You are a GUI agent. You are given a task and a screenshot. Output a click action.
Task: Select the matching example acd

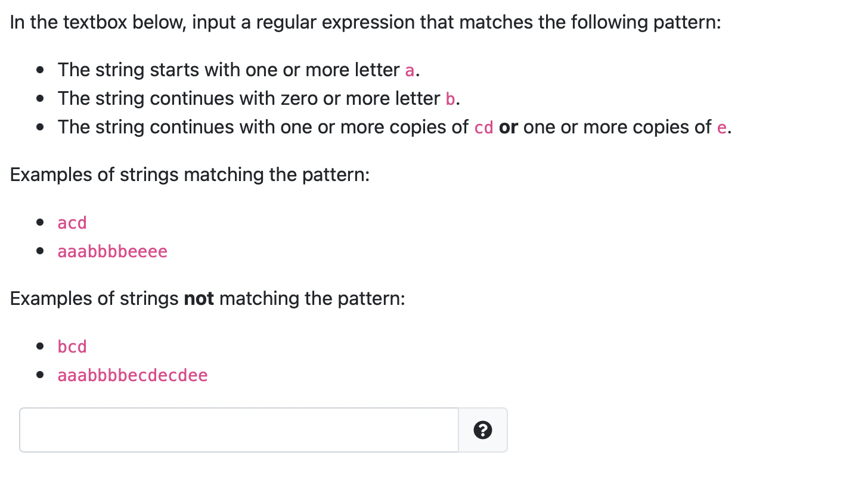pos(72,223)
